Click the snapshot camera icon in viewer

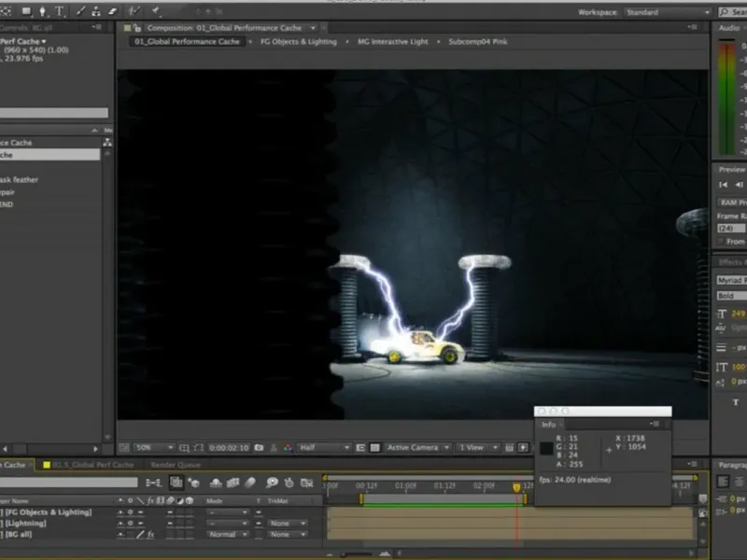tap(259, 448)
